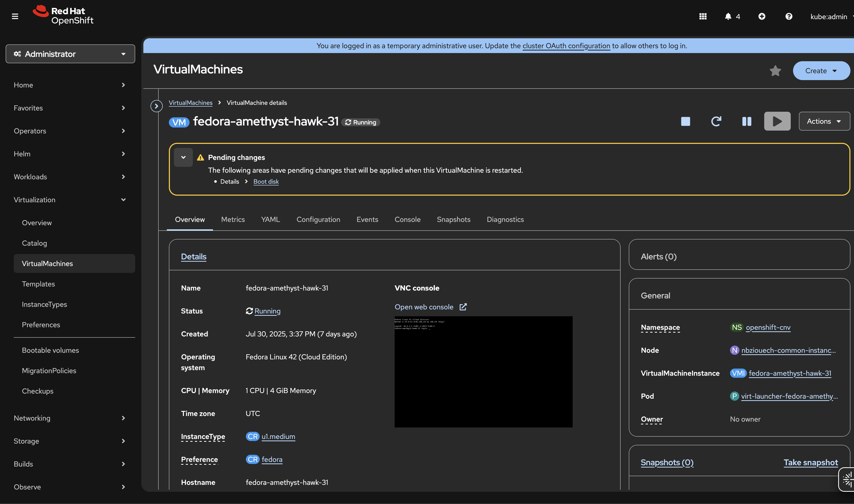Collapse the Pending changes alert
The image size is (854, 504).
tap(183, 157)
